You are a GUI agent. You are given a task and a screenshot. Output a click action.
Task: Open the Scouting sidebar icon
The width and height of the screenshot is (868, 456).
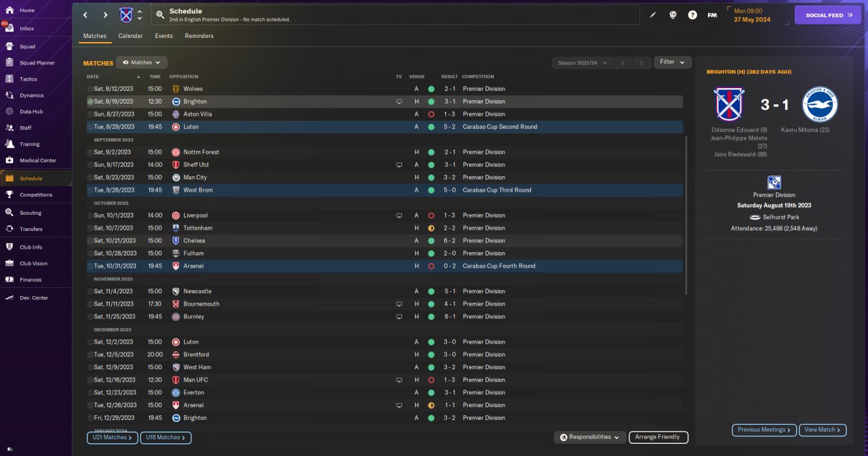pyautogui.click(x=9, y=213)
